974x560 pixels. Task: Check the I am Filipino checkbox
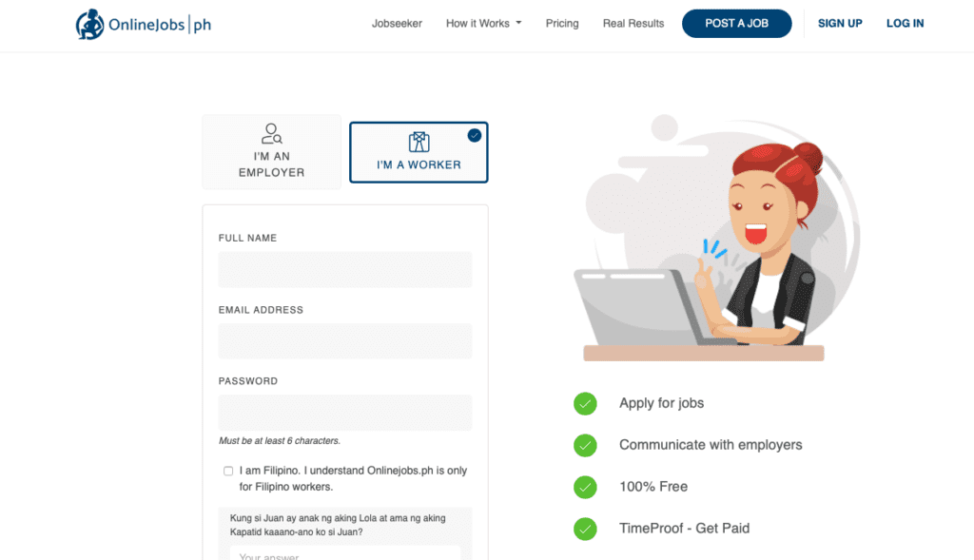pos(228,472)
